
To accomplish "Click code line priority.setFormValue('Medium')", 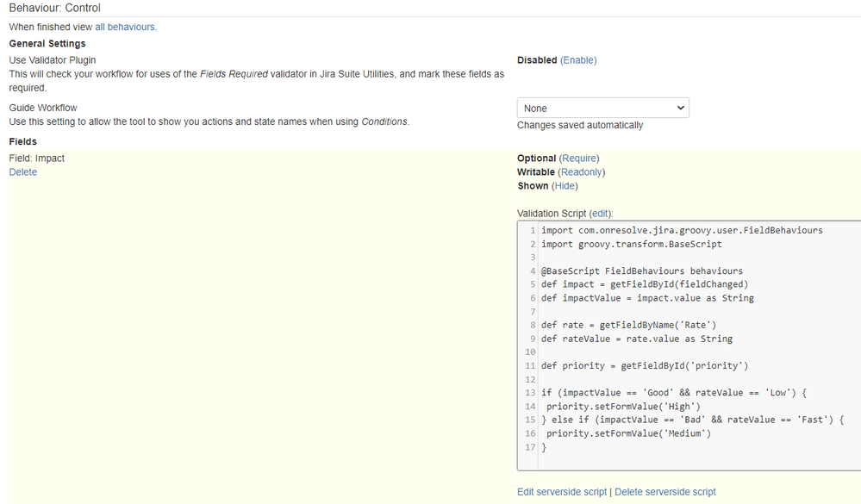I will click(x=628, y=433).
